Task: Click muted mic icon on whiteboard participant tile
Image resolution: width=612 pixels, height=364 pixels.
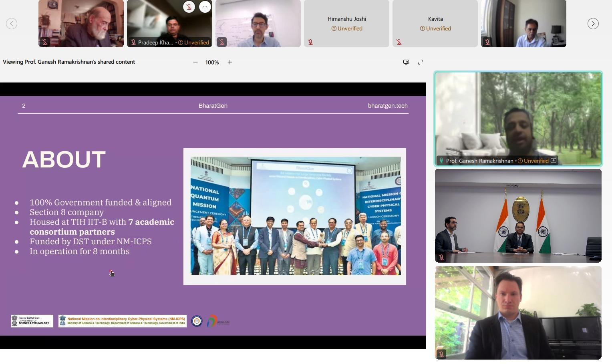Action: click(222, 42)
